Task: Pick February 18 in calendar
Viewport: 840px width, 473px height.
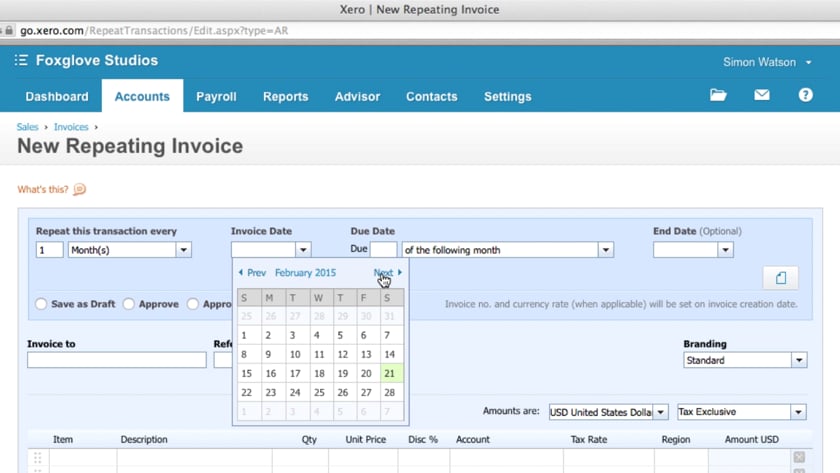Action: pyautogui.click(x=319, y=373)
